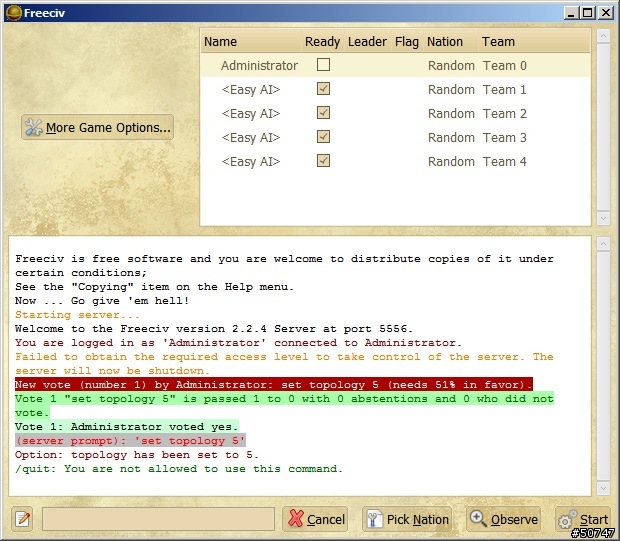Click '/quit: You are not allowed' line
Image resolution: width=620 pixels, height=541 pixels.
(179, 469)
